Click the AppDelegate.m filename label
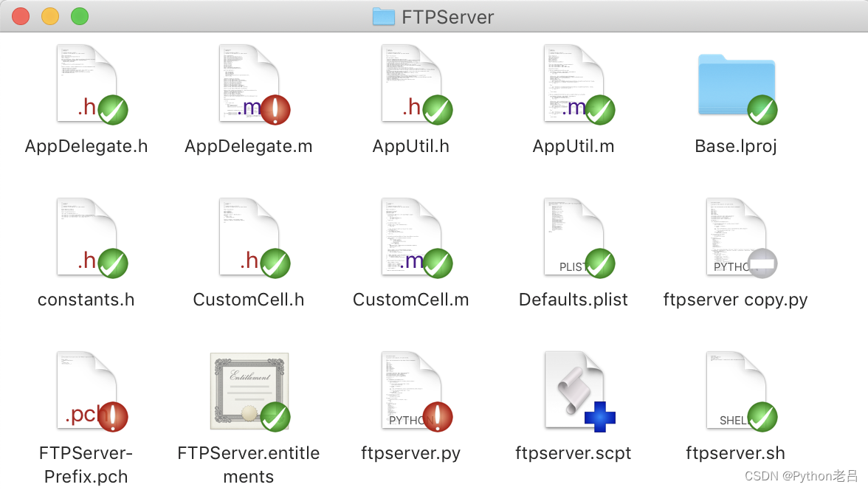The width and height of the screenshot is (868, 490). 249,146
